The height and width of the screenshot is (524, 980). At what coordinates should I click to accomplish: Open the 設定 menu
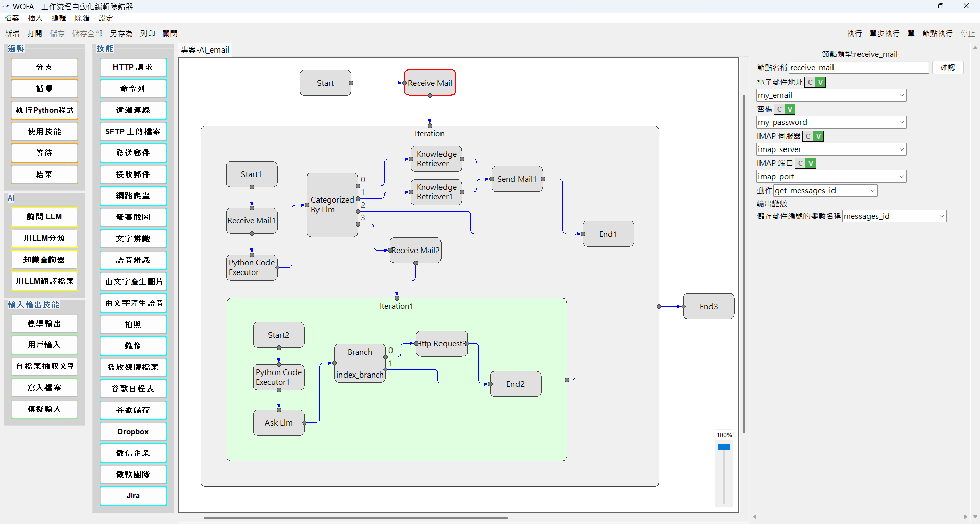[x=106, y=18]
